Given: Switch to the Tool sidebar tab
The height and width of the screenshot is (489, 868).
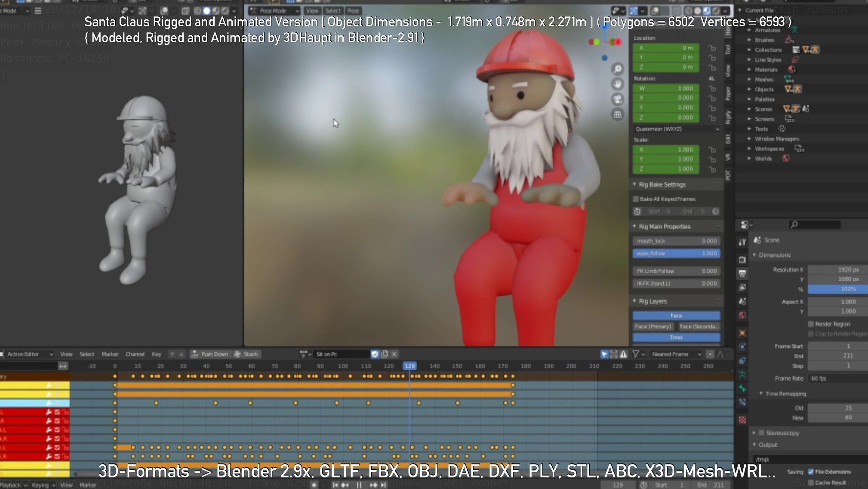Looking at the screenshot, I should 728,50.
